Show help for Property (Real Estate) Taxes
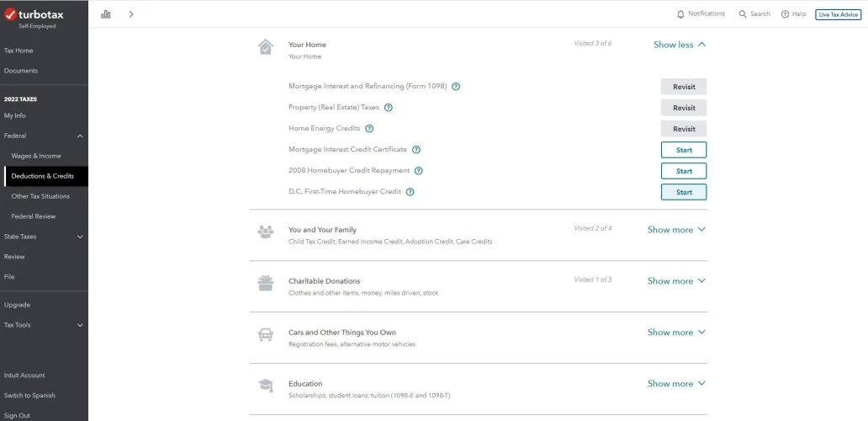Screen dimensions: 868x421 (389, 108)
